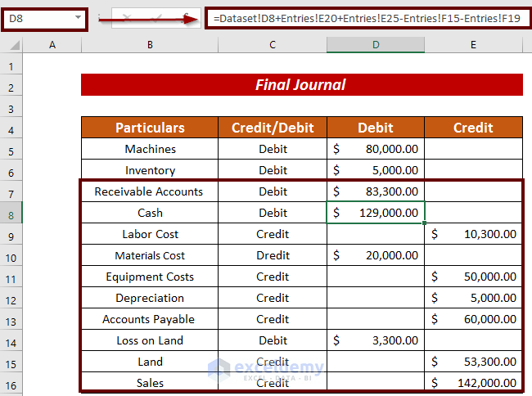
Task: Select the 3,300.00 debit cell
Action: coord(376,340)
